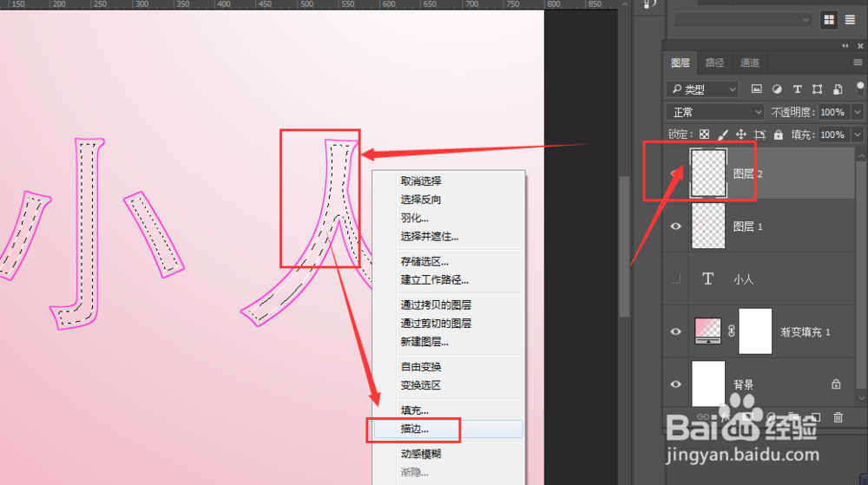Image resolution: width=868 pixels, height=485 pixels.
Task: Filter layers by smart object icon
Action: click(x=838, y=89)
